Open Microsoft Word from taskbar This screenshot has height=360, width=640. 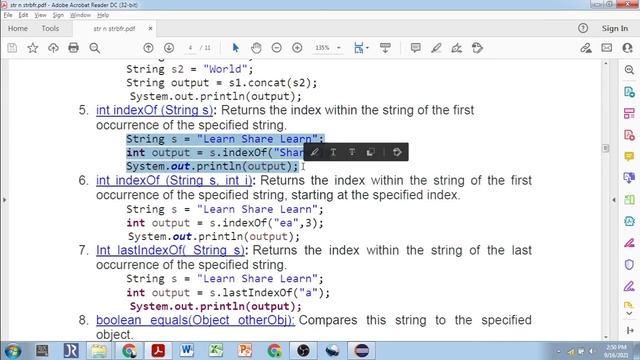[187, 351]
